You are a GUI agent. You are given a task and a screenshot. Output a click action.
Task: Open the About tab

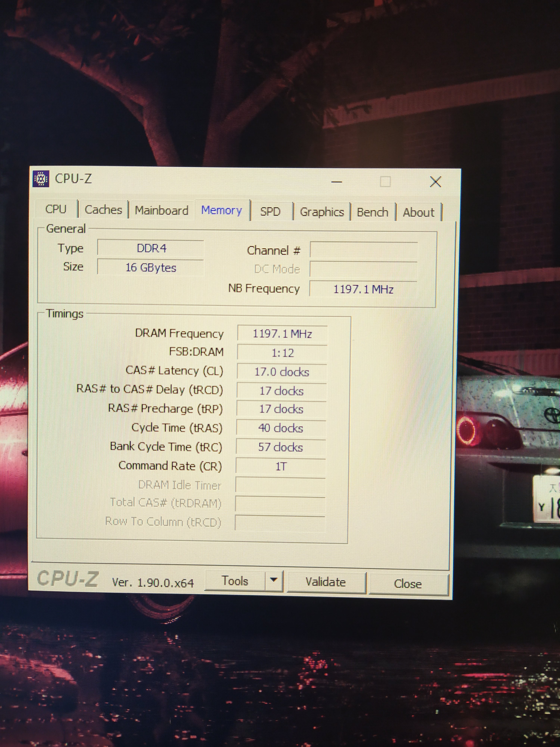click(418, 213)
